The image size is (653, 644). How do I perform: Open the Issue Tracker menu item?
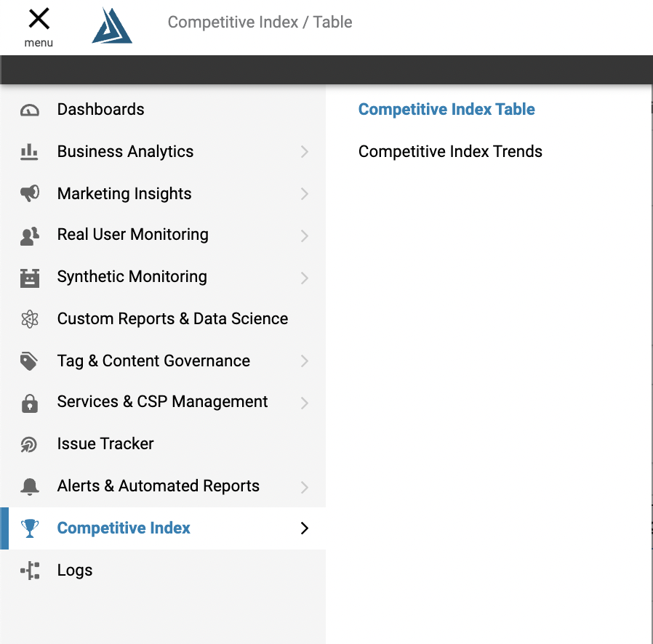[x=105, y=444]
